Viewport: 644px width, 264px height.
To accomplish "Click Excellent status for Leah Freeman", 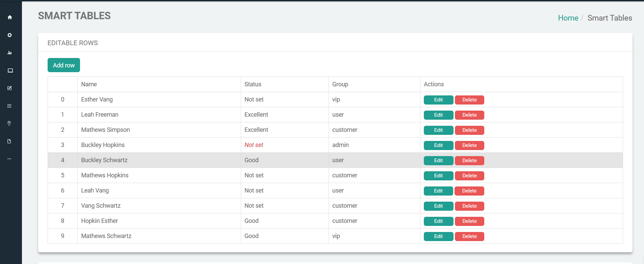I will 256,115.
